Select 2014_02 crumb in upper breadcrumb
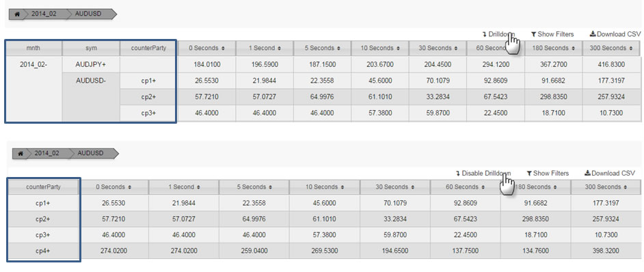The image size is (644, 272). click(x=44, y=14)
